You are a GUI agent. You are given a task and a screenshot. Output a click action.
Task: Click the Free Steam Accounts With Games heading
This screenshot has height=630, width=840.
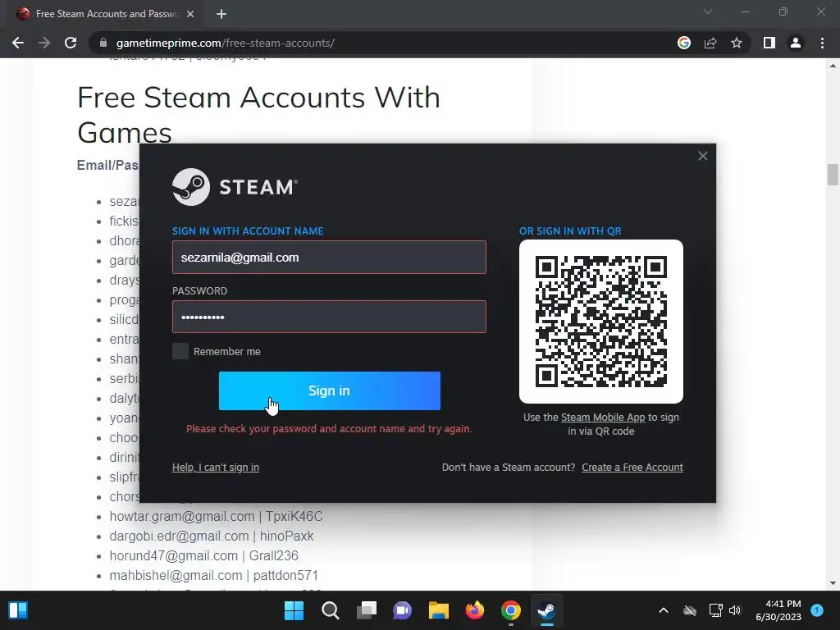(x=258, y=115)
